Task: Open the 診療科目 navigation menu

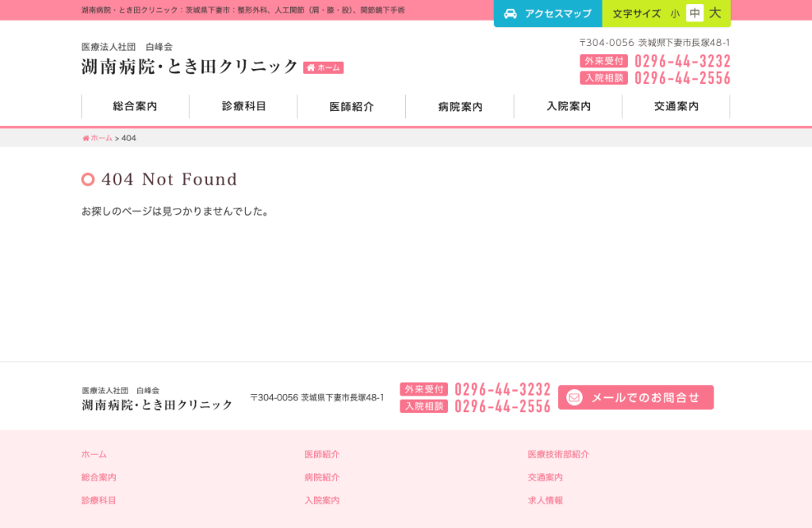Action: [x=243, y=107]
